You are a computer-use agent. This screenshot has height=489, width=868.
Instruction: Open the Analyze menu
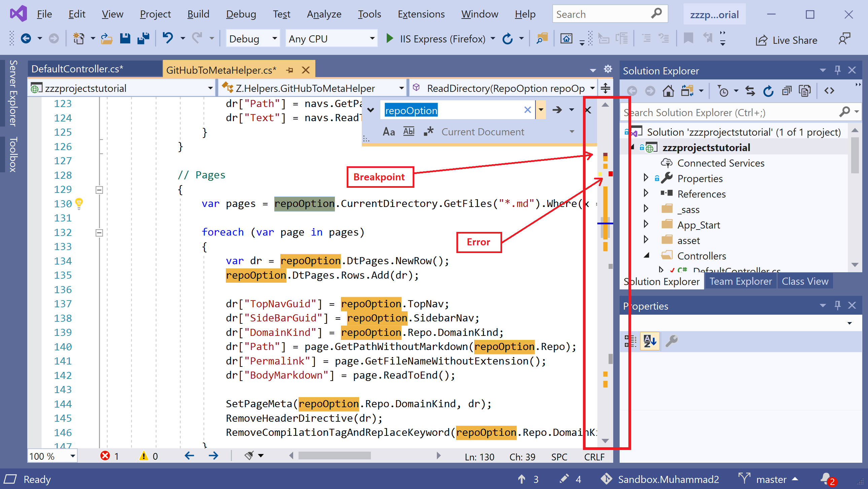click(x=324, y=14)
